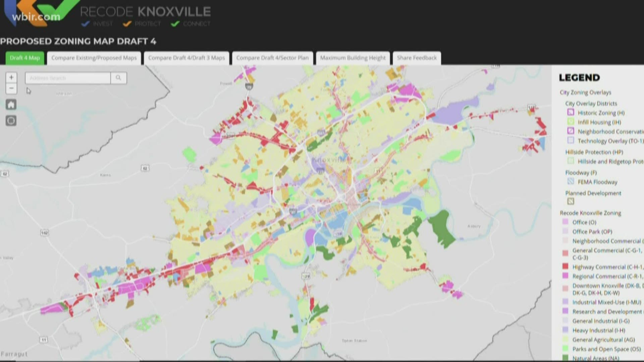Click the route 162 highway shield

coord(45,233)
